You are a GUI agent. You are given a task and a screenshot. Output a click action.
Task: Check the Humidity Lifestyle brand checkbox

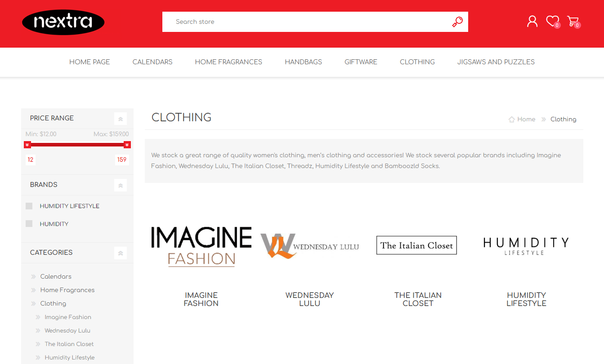29,206
